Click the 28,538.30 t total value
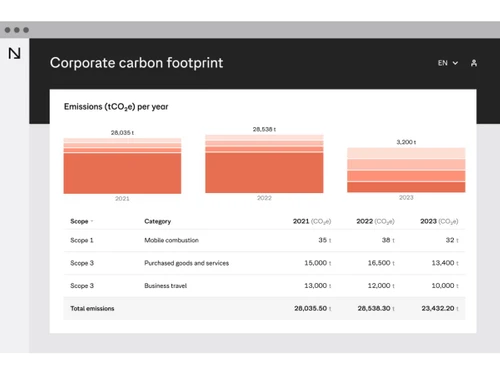This screenshot has height=375, width=500. [376, 309]
